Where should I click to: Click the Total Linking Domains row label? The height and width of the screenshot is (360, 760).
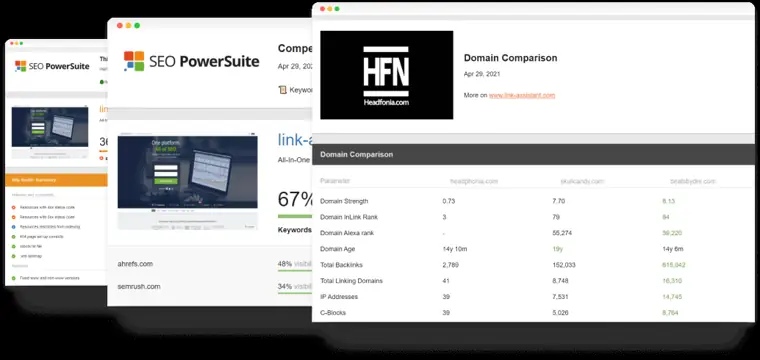[351, 281]
